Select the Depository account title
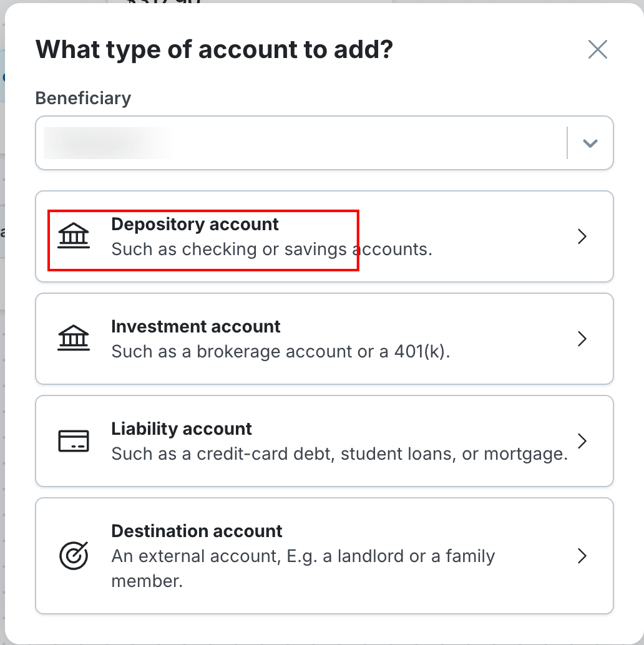The width and height of the screenshot is (644, 645). point(195,225)
